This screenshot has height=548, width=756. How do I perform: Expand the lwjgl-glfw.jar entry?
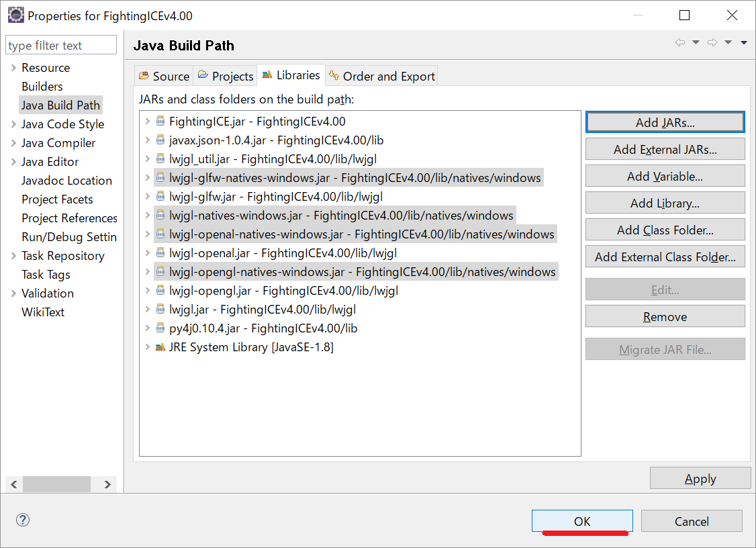147,197
